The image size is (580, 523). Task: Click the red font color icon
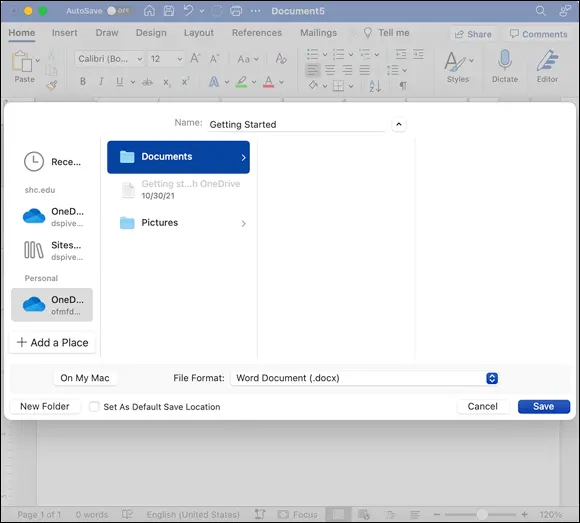(x=269, y=82)
